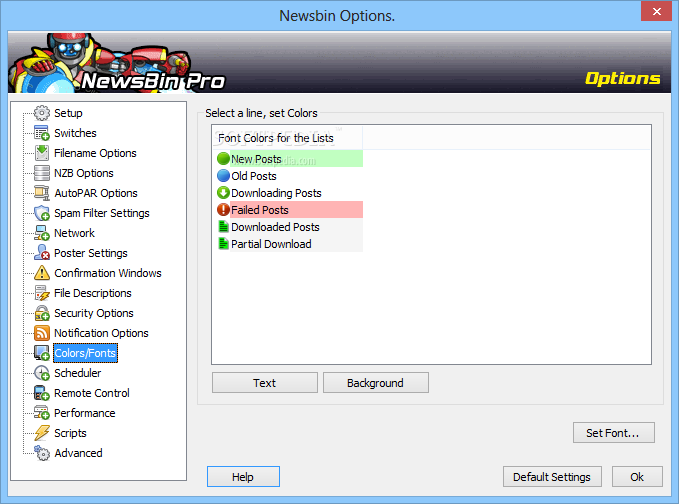Click the Poster Settings user icon
The image size is (679, 504).
point(42,253)
